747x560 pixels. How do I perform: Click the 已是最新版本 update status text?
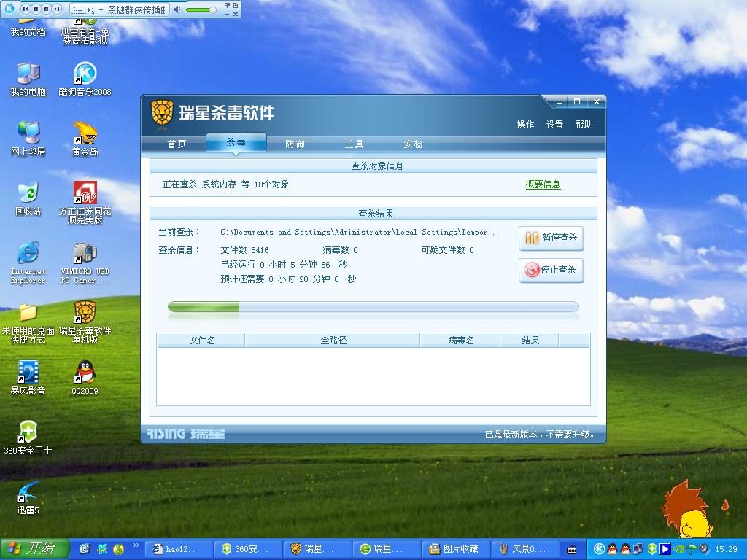[539, 435]
